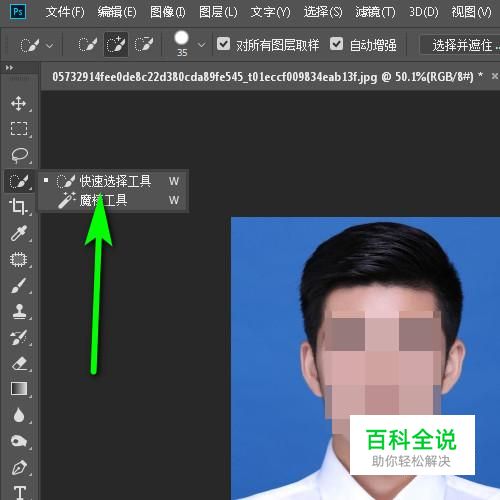Select the Gradient tool
500x500 pixels.
pos(19,389)
